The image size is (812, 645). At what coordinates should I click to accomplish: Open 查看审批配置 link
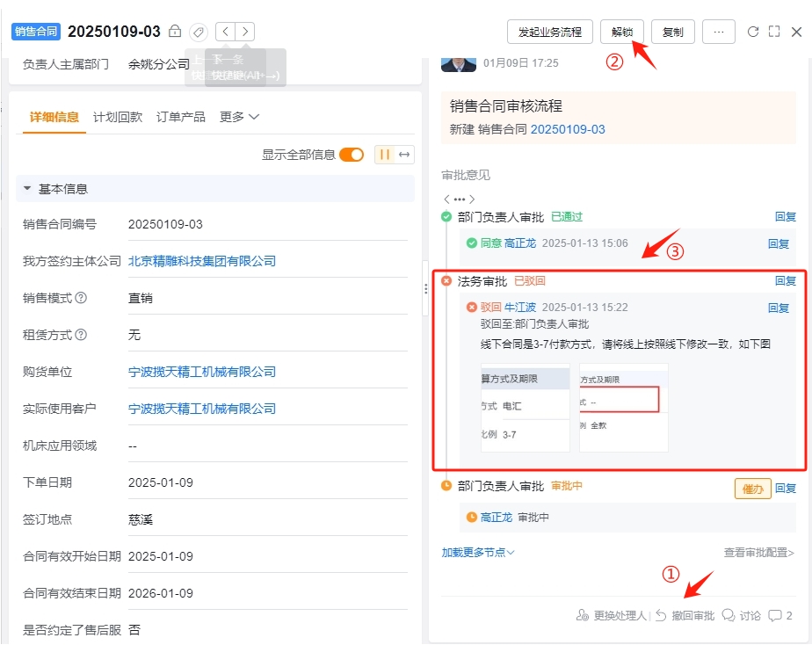(x=758, y=553)
